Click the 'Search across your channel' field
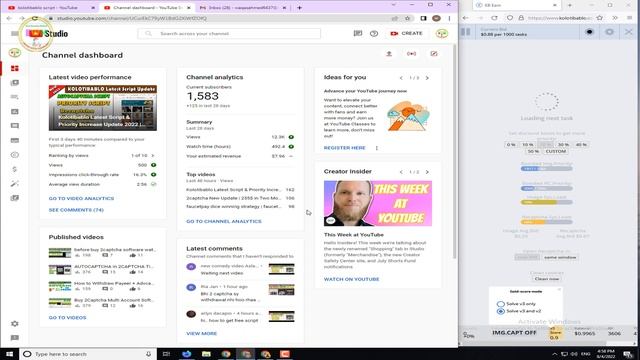Viewport: 640px width, 360px height. (x=229, y=33)
